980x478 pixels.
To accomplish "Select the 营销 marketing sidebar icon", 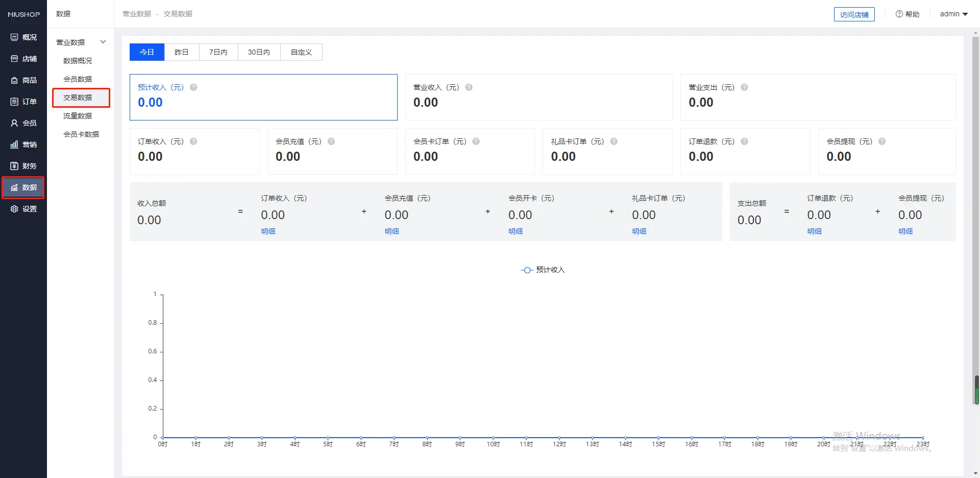I will pos(23,145).
